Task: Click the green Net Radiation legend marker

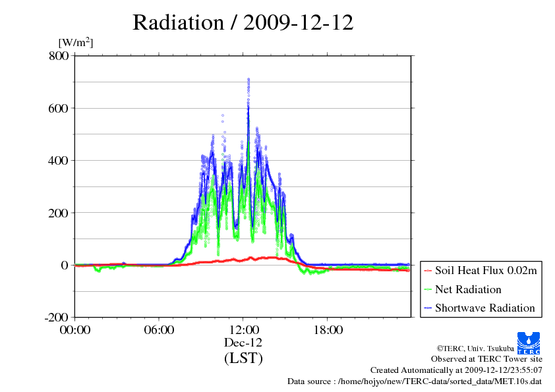Action: (x=428, y=289)
